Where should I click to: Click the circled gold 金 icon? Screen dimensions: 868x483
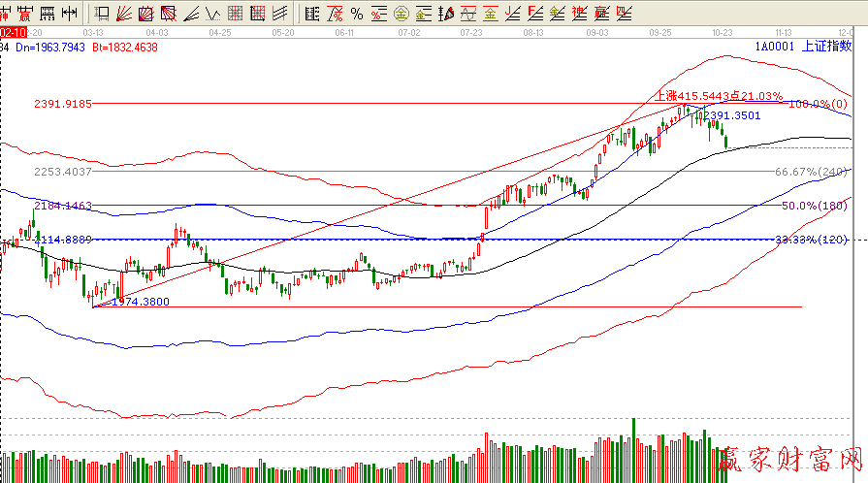point(402,13)
